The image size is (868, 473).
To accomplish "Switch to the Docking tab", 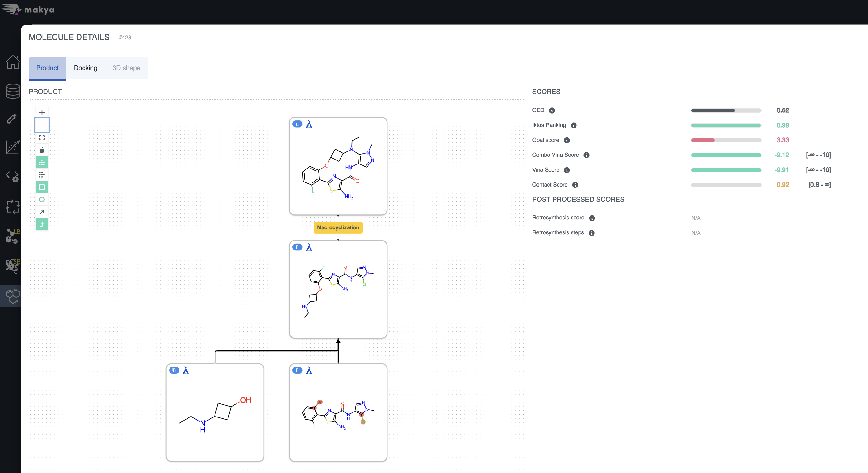I will pyautogui.click(x=85, y=68).
